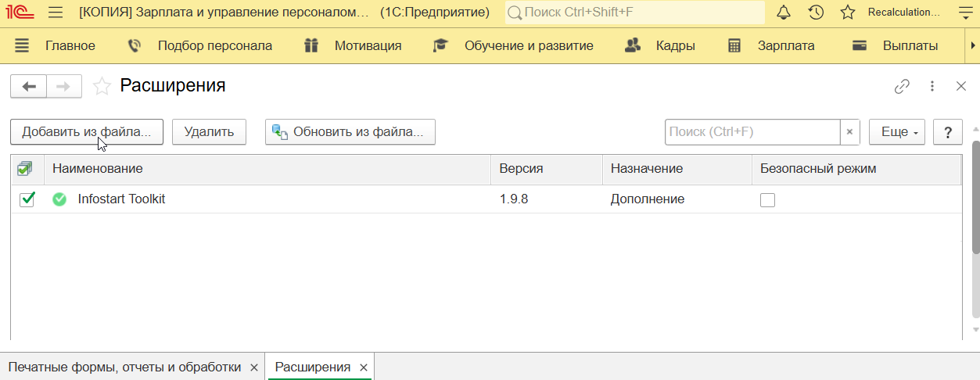Uncheck the Infostart Toolkit row checkbox
The image size is (980, 380).
tap(27, 199)
